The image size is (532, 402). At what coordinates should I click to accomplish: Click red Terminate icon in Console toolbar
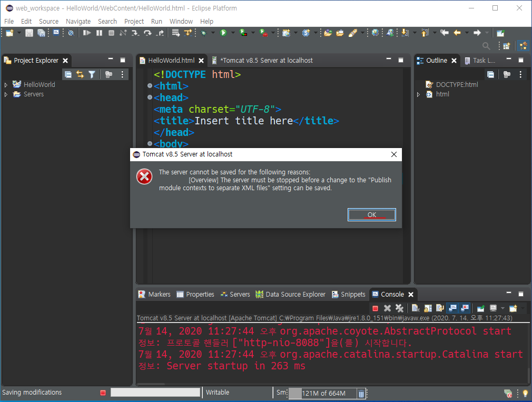(x=375, y=308)
